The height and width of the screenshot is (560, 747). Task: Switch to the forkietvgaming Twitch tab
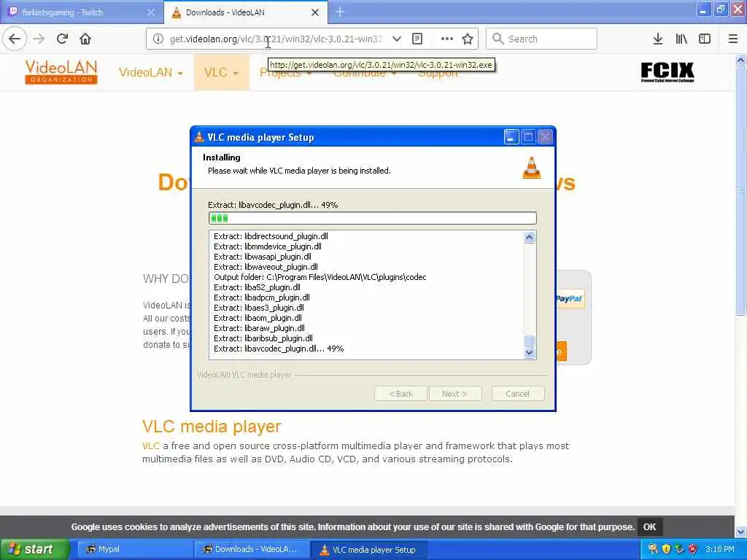(x=82, y=12)
